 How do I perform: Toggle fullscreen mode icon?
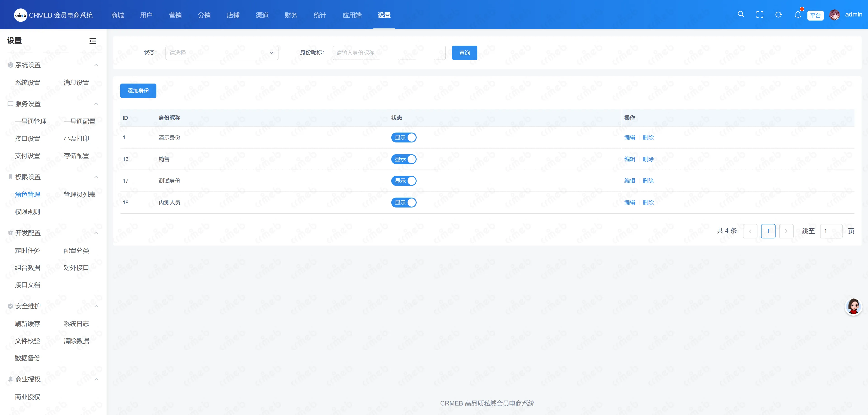(x=760, y=14)
